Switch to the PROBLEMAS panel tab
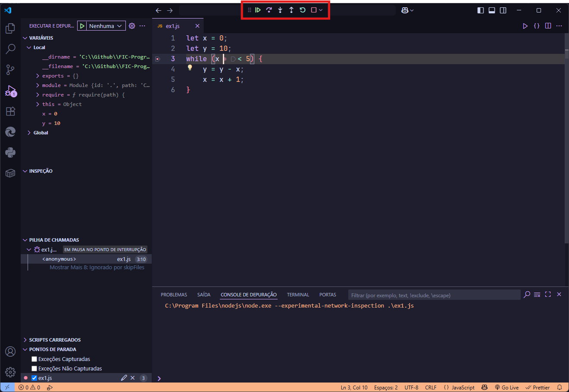The width and height of the screenshot is (569, 392). coord(174,295)
